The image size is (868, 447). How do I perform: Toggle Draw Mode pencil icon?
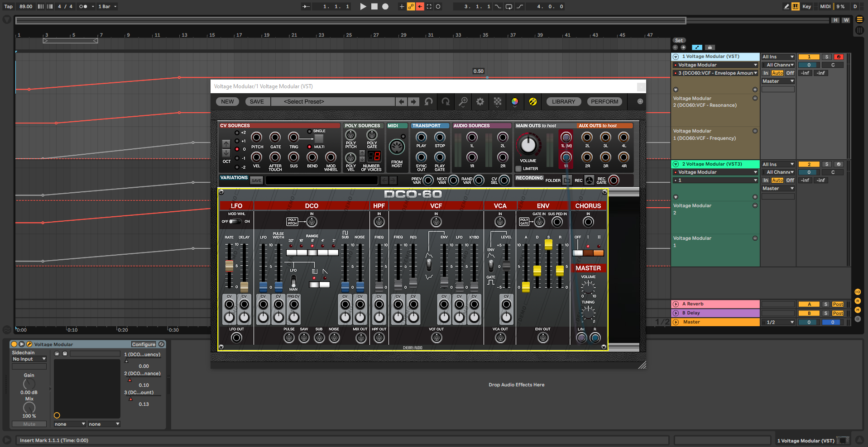(x=786, y=6)
